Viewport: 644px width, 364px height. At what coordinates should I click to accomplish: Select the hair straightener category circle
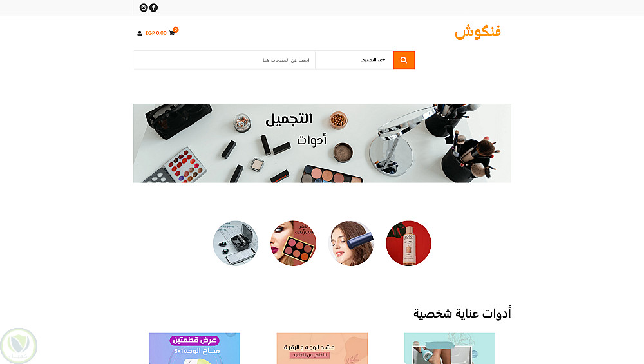point(351,244)
